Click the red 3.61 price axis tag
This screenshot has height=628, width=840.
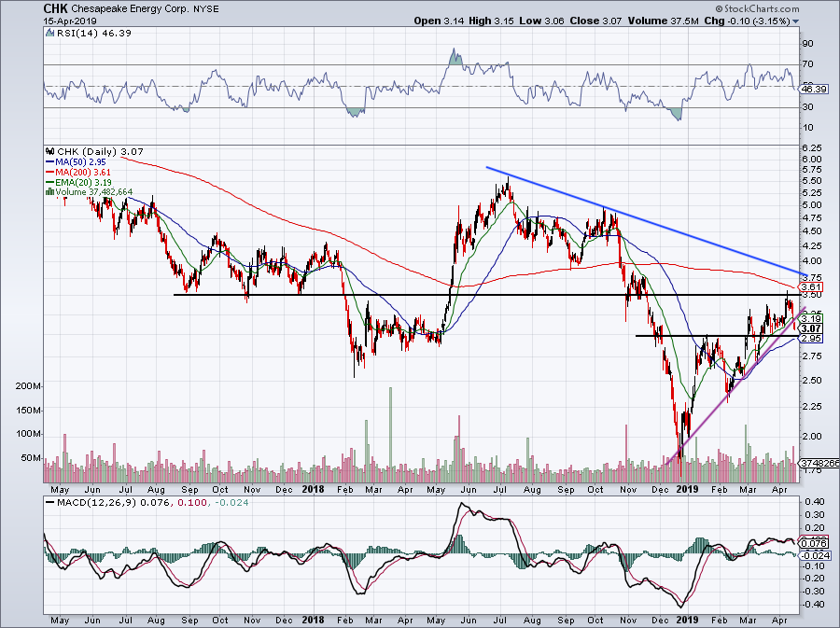(811, 287)
